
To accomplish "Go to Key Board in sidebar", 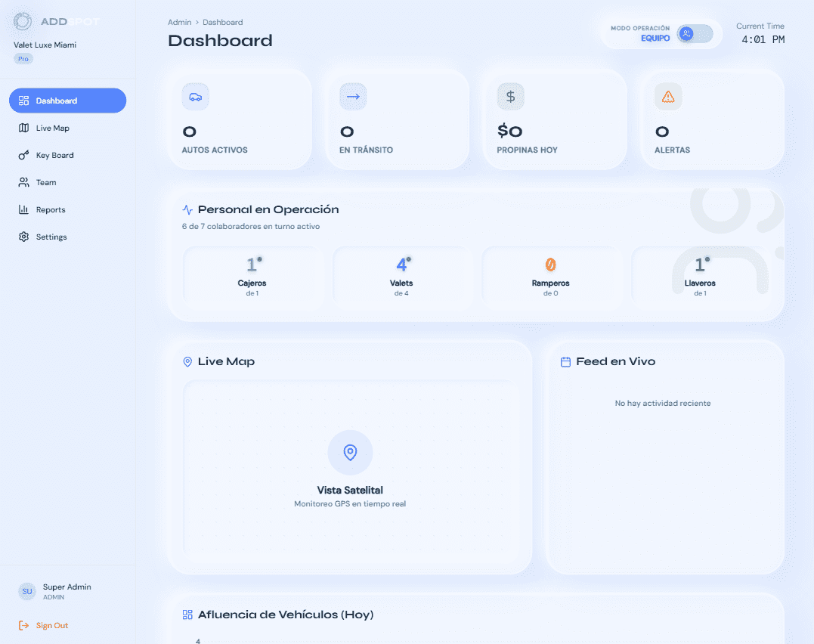I will (x=67, y=155).
